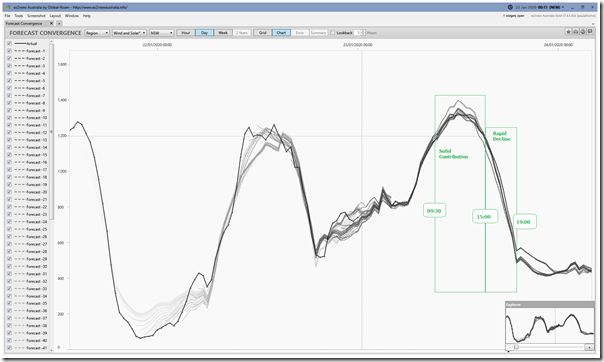Open the Screenshot menu
The image size is (604, 362).
(x=36, y=16)
